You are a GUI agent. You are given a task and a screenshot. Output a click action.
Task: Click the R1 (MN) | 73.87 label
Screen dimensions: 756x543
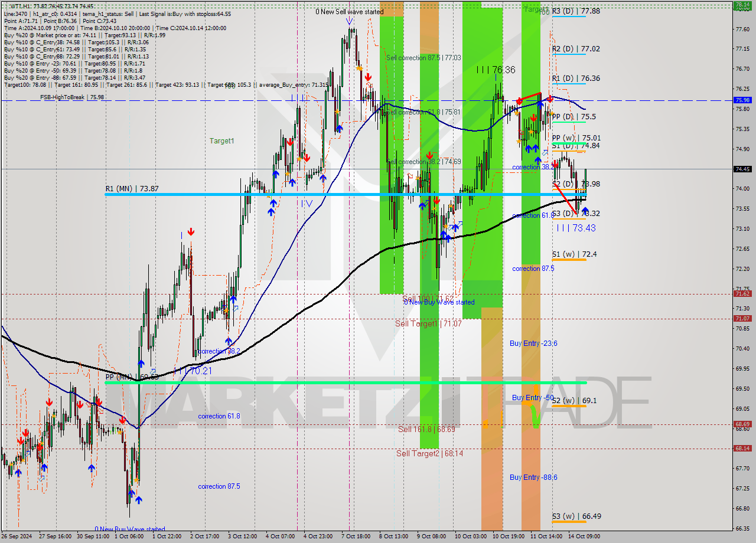[x=132, y=188]
